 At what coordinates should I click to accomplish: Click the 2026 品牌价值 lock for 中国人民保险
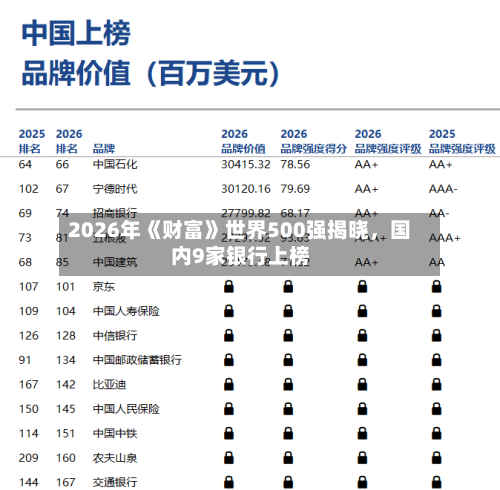pos(229,409)
